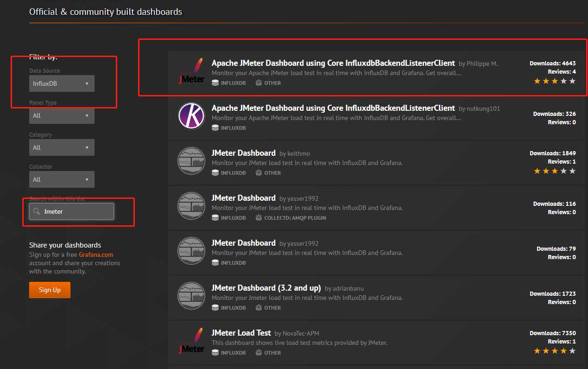588x369 pixels.
Task: Click OTHER collector icon in JMeter Load Test row
Action: pyautogui.click(x=259, y=353)
